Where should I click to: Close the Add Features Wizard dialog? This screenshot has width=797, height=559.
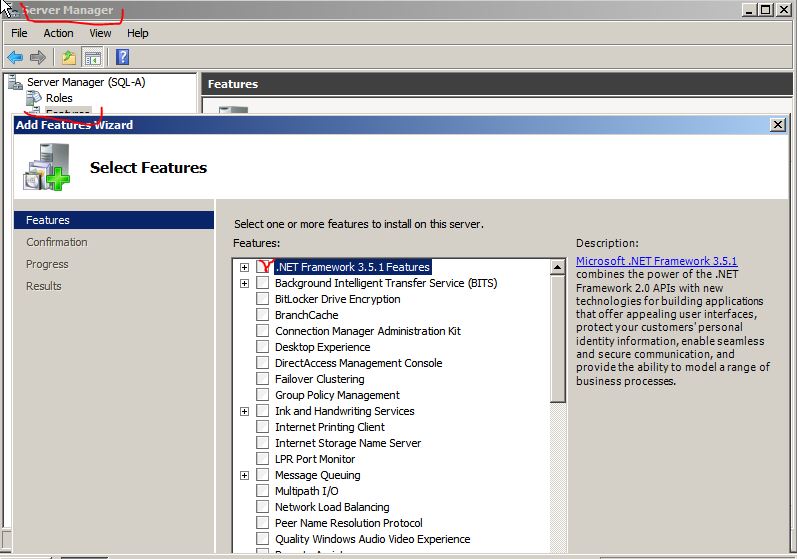[778, 125]
